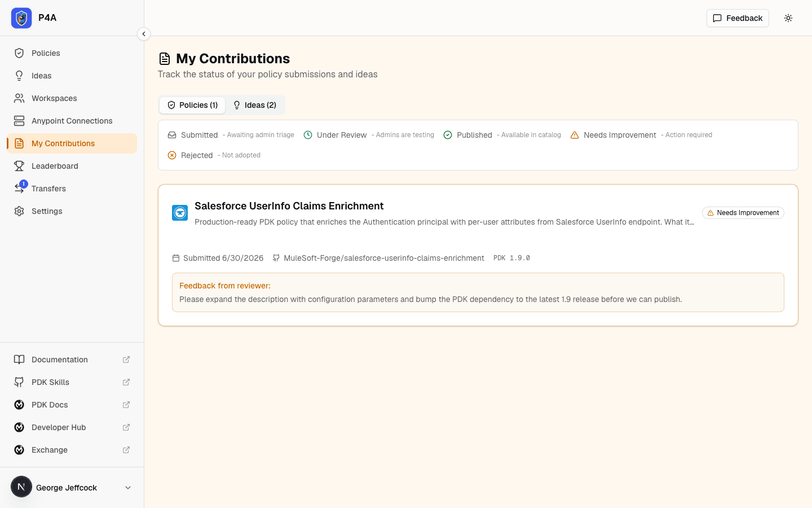Open Documentation external link
This screenshot has width=812, height=508.
(x=72, y=360)
